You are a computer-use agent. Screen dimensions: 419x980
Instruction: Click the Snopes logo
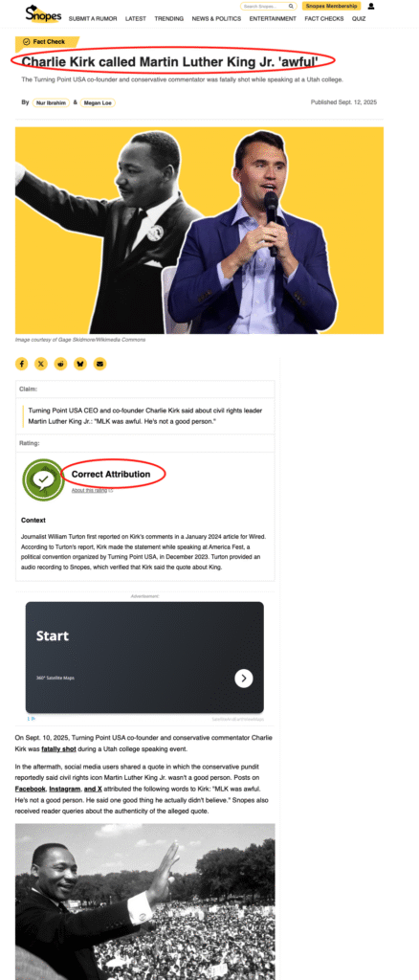pos(44,13)
